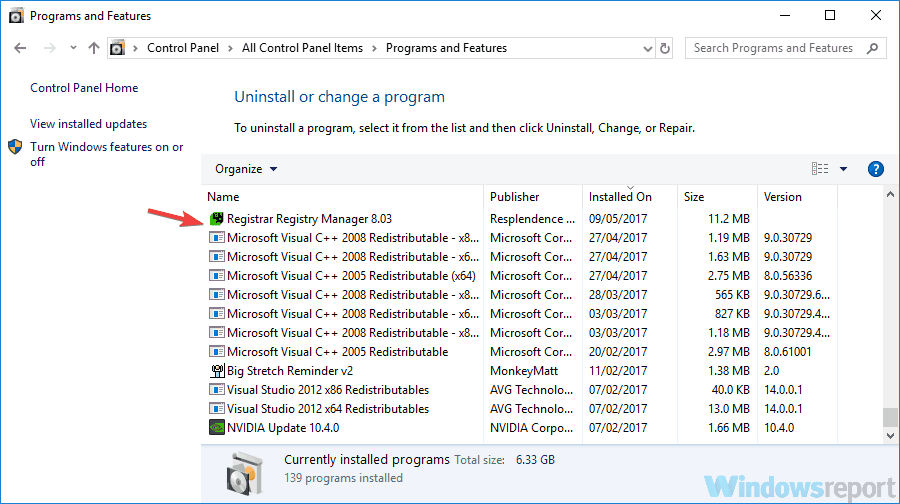Image resolution: width=900 pixels, height=504 pixels.
Task: Click the Big Stretch Reminder v2 icon
Action: point(217,371)
